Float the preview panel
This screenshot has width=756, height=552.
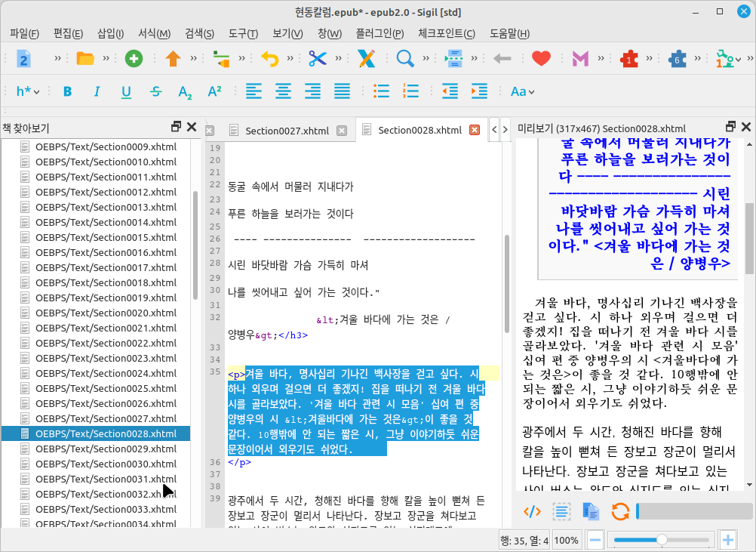(x=730, y=127)
